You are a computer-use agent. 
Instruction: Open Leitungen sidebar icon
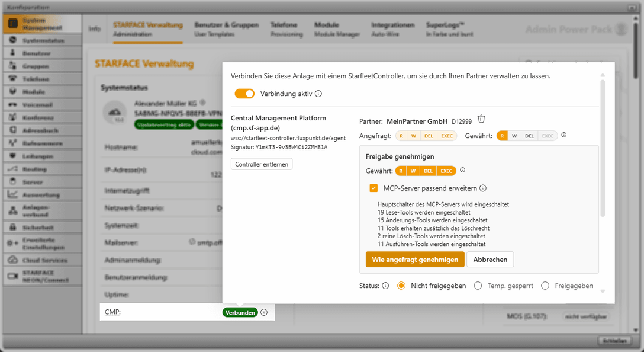click(13, 156)
